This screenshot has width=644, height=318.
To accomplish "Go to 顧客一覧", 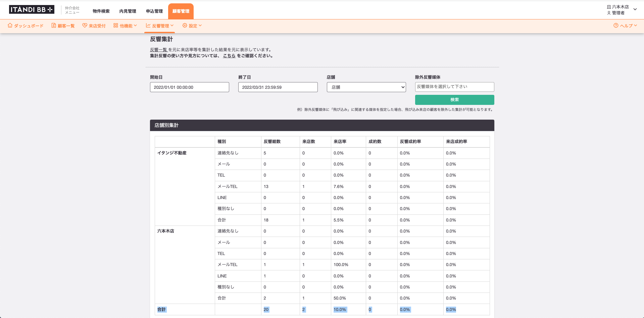I will [x=66, y=26].
